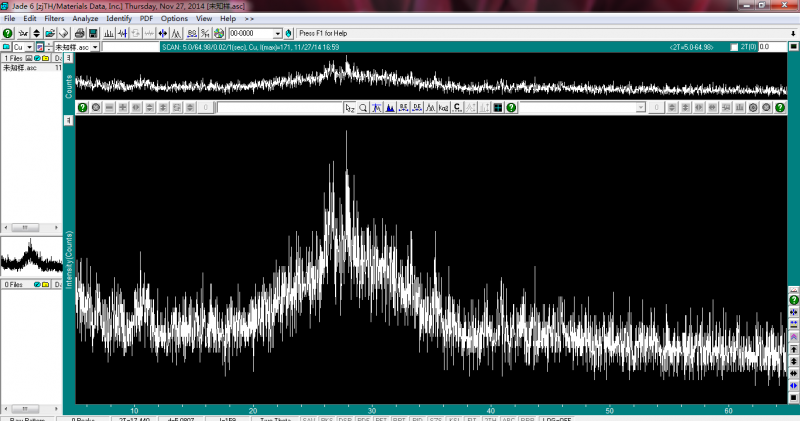Click the open file folder icon
Screen dimensions: 800x421
49,33
